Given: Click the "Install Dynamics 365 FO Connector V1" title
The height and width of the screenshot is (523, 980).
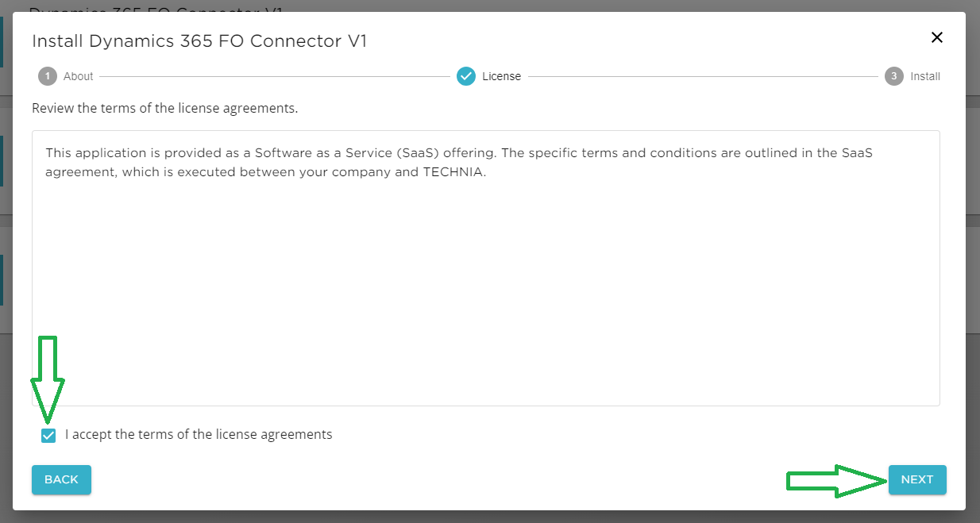Looking at the screenshot, I should (x=199, y=41).
